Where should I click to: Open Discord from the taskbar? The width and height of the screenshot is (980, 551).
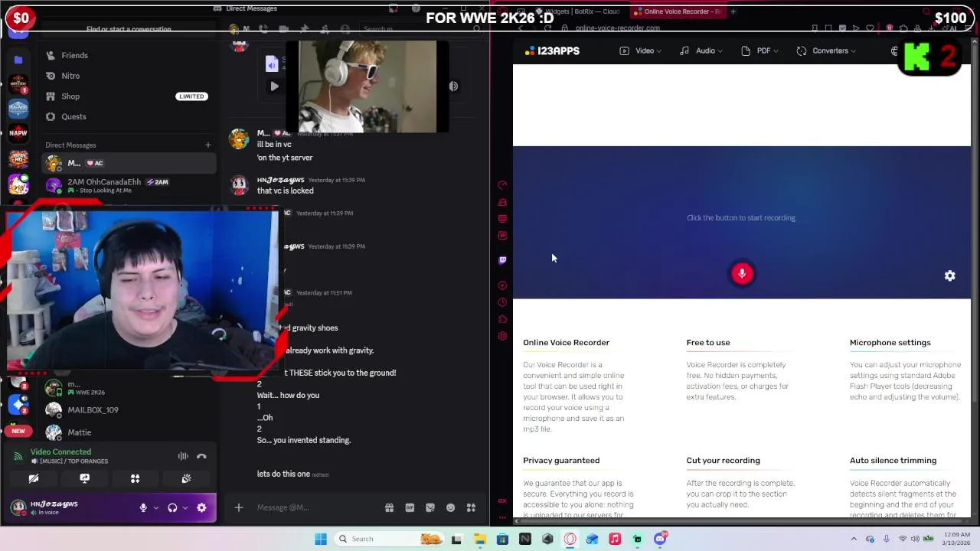pyautogui.click(x=660, y=539)
